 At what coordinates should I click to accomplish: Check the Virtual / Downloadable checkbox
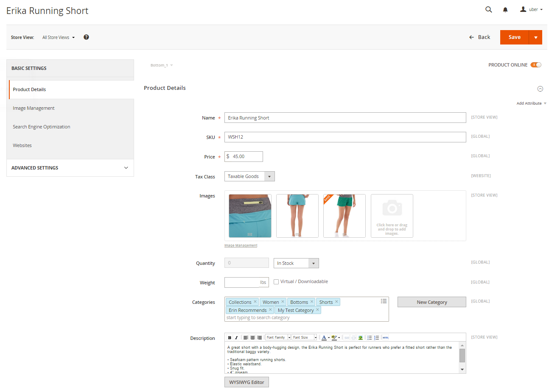[276, 281]
